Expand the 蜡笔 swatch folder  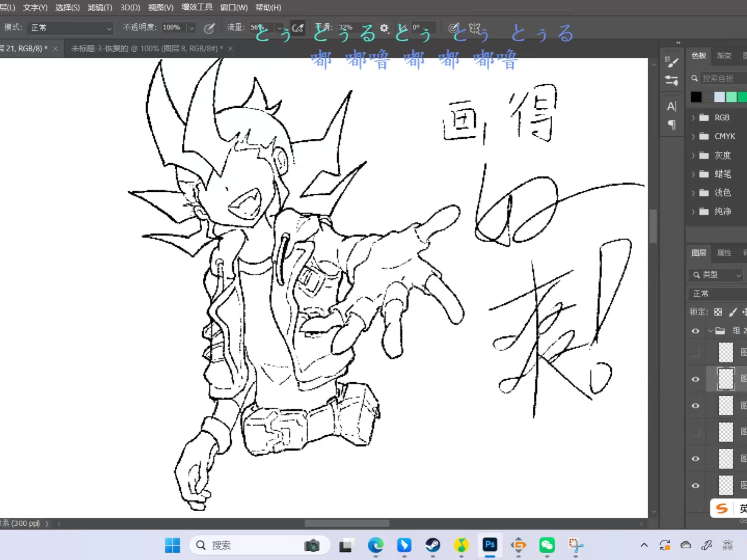coord(693,174)
